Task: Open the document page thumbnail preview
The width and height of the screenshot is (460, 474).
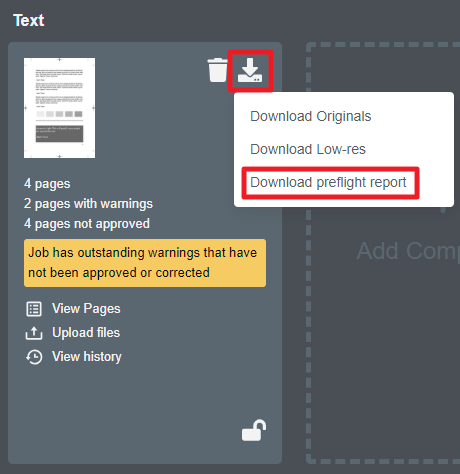Action: [59, 108]
